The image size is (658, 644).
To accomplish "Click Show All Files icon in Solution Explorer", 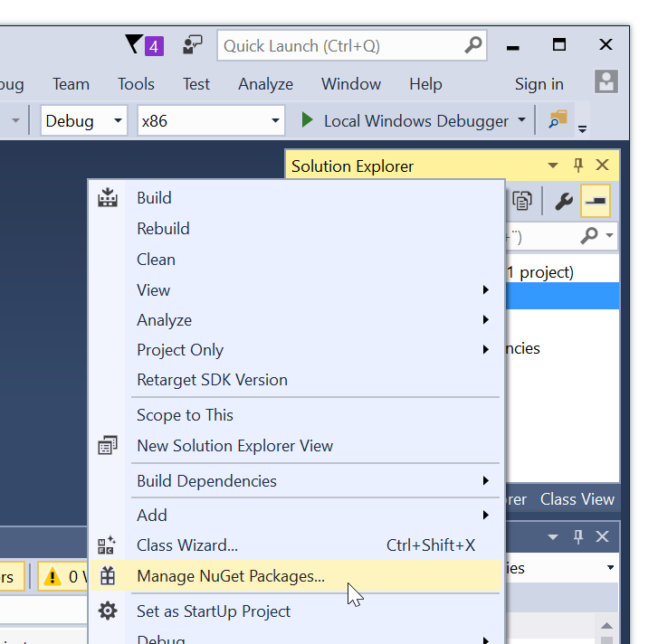I will coord(522,201).
